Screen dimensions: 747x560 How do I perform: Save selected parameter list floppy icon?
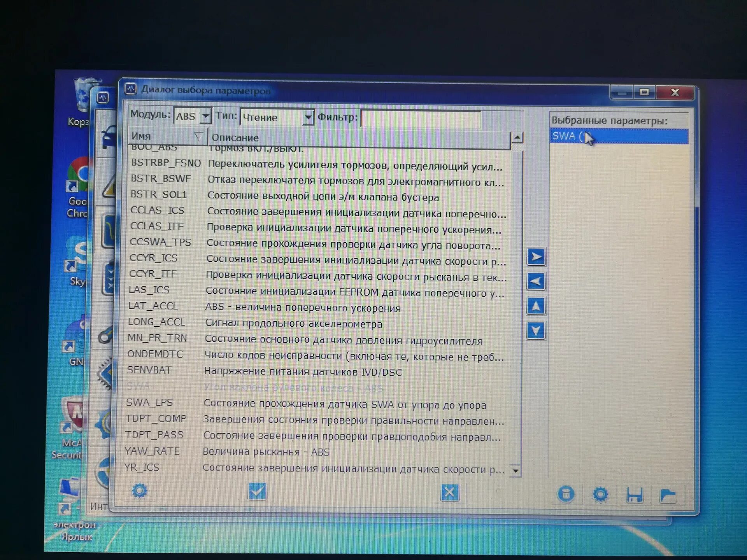click(634, 495)
